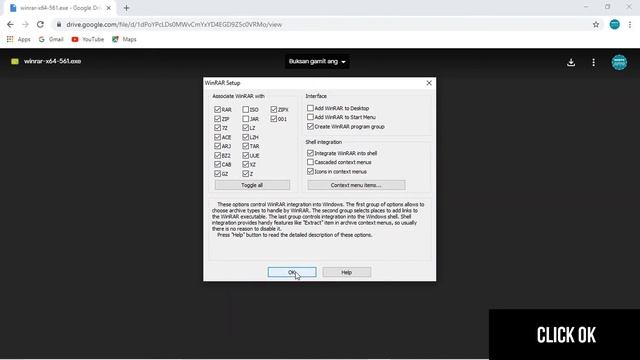
Task: Uncheck Create WinRAR program group
Action: (x=310, y=127)
